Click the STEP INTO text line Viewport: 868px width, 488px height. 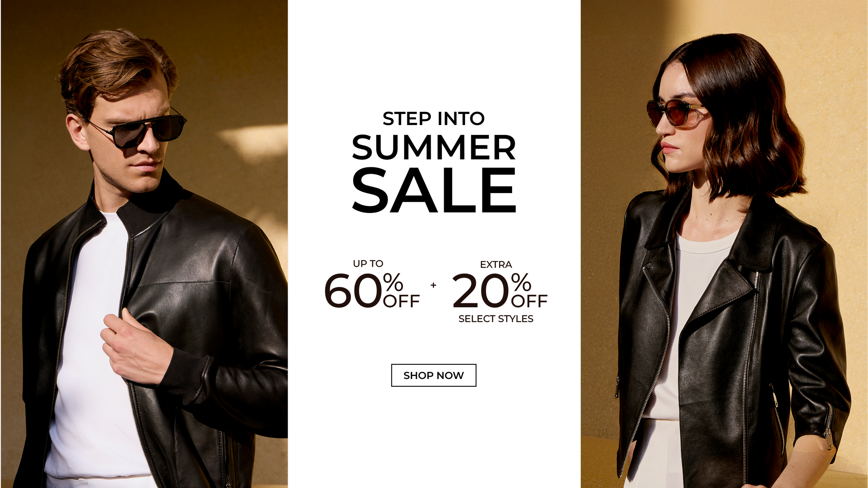point(434,119)
